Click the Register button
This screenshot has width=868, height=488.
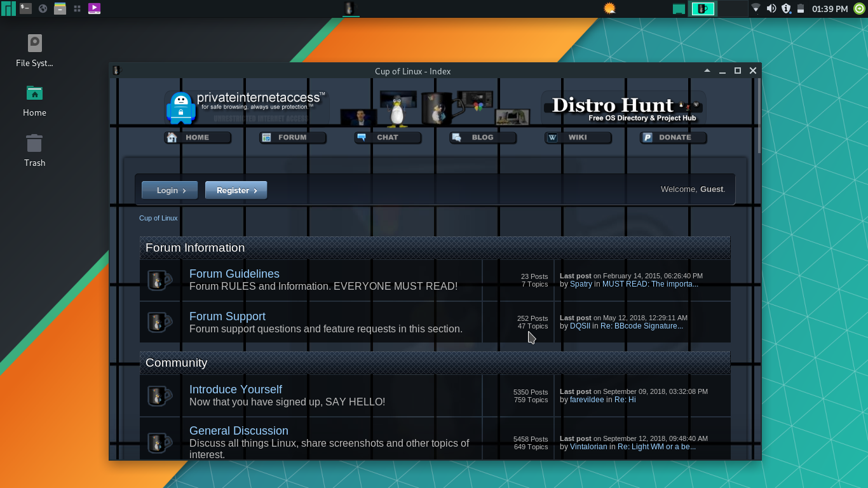tap(236, 190)
